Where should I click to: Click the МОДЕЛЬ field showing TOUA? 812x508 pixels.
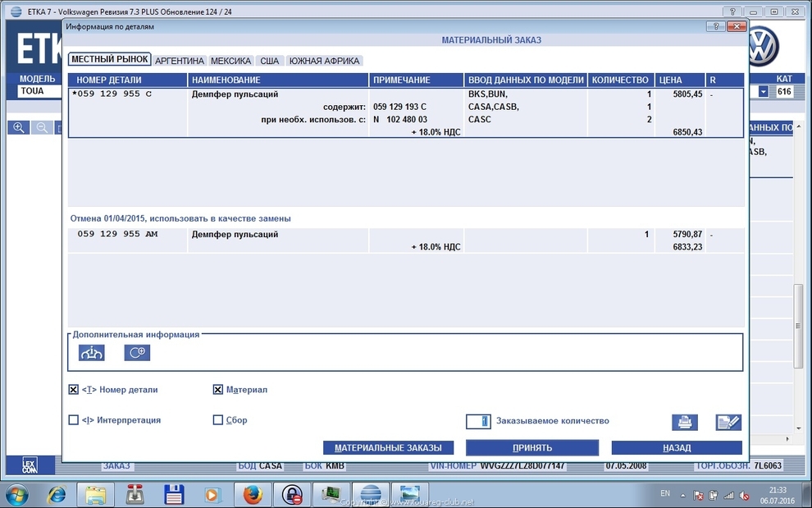tap(39, 91)
